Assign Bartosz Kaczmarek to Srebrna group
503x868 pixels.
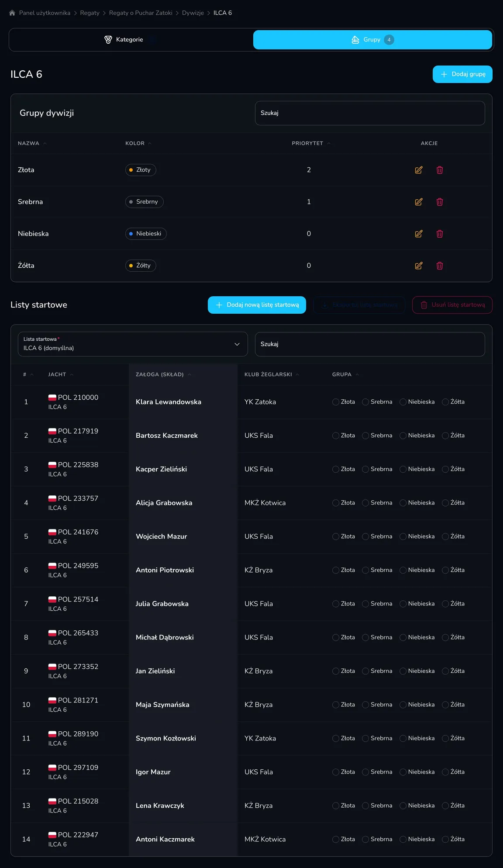(x=365, y=436)
